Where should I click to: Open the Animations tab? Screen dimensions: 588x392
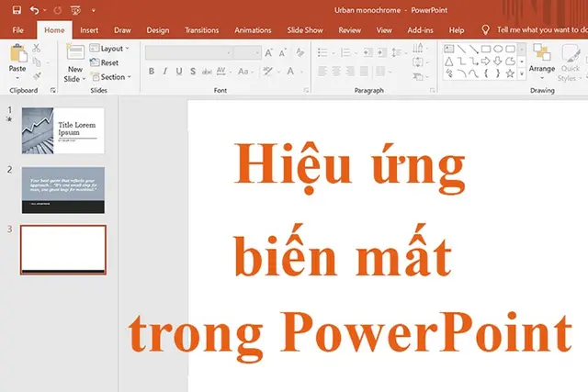(x=253, y=30)
